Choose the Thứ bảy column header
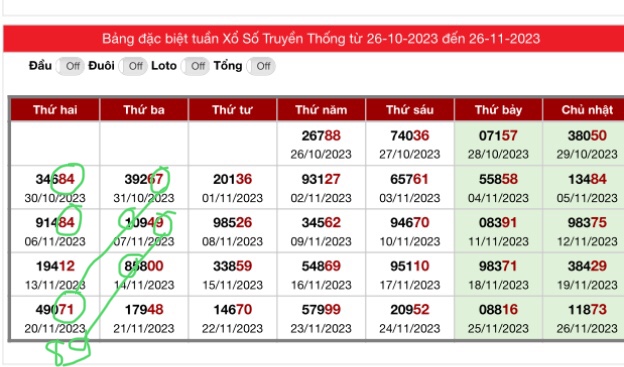This screenshot has width=624, height=367. [x=498, y=110]
